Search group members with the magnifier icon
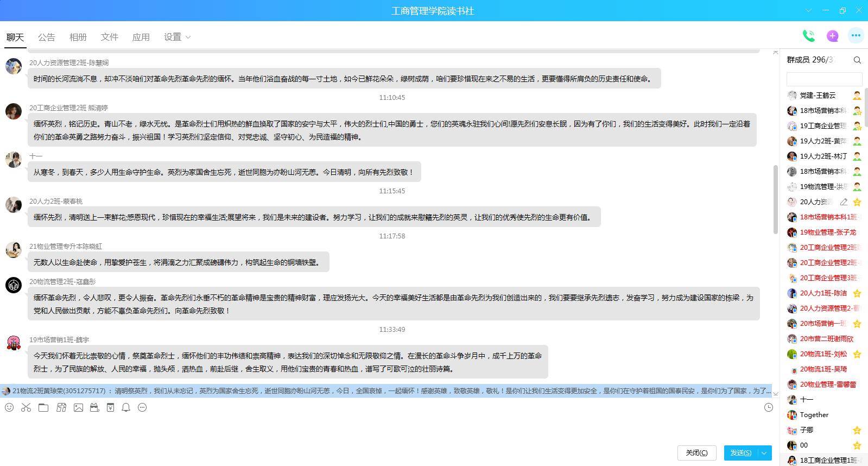The width and height of the screenshot is (868, 466). tap(857, 60)
